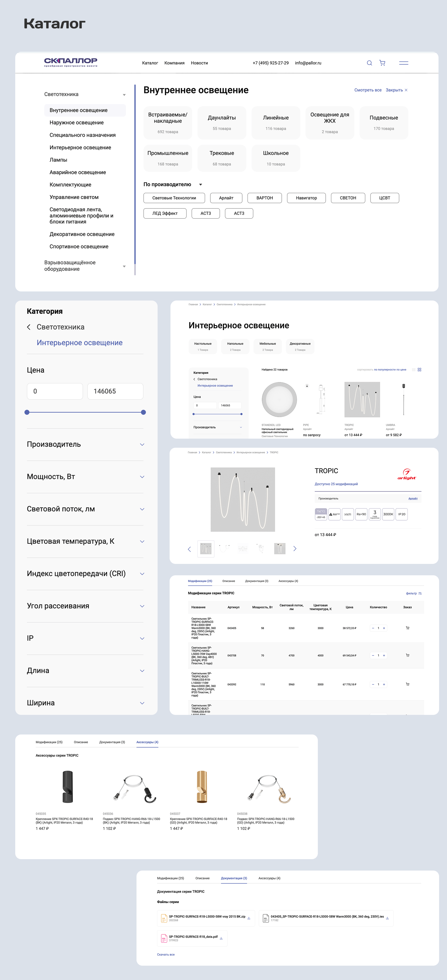Expand the Угол рассеивания filter

(x=142, y=606)
